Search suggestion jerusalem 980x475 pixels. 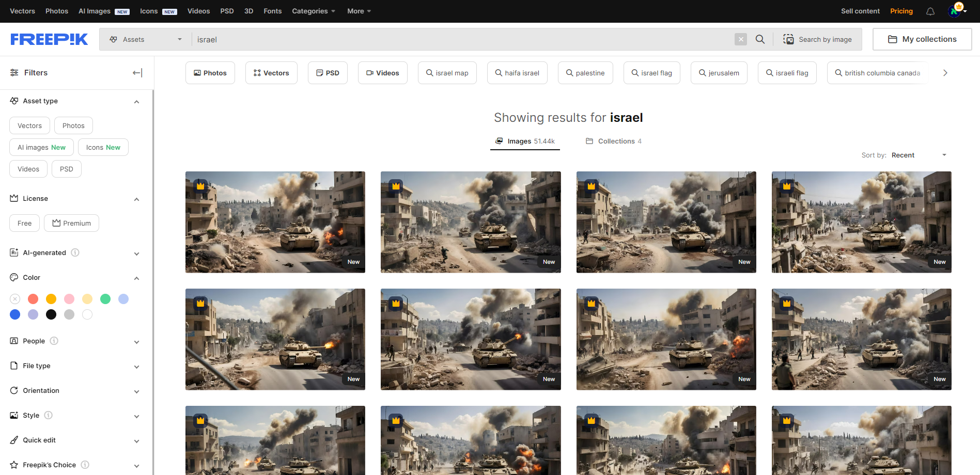pyautogui.click(x=719, y=73)
